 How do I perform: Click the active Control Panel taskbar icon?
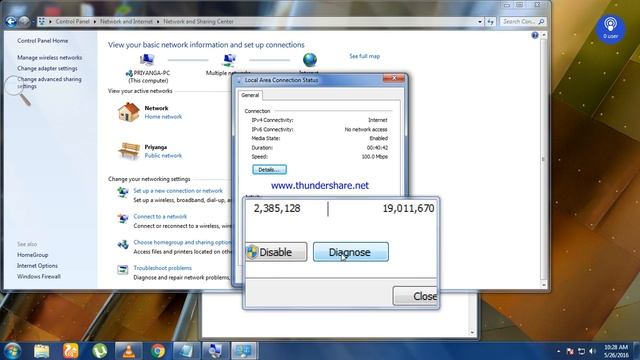click(244, 351)
